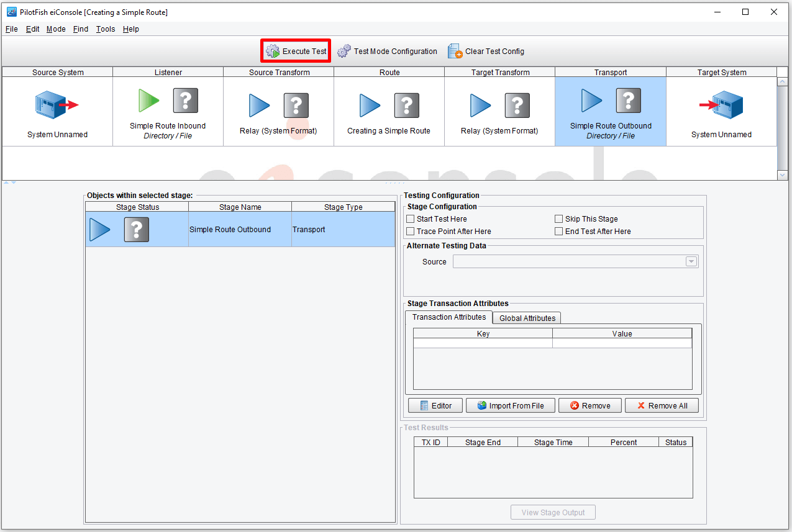Open the File menu

(11, 29)
